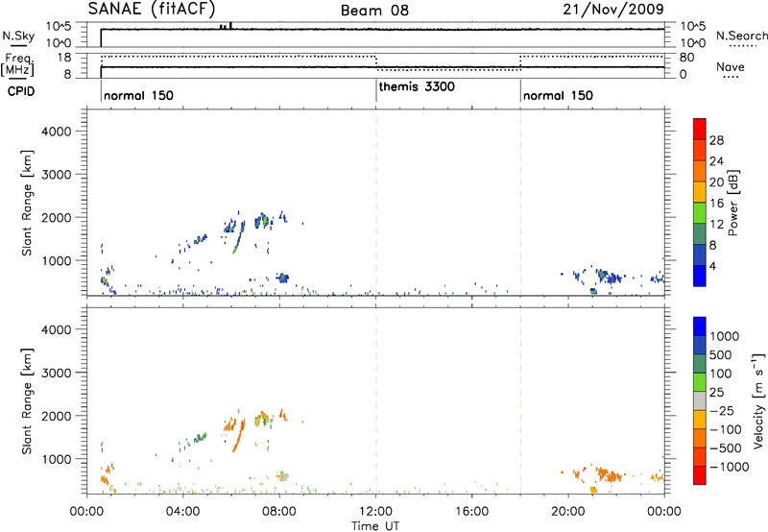The height and width of the screenshot is (532, 768).
Task: Click the blue bottom swatch of Power colorbar
Action: coord(700,276)
